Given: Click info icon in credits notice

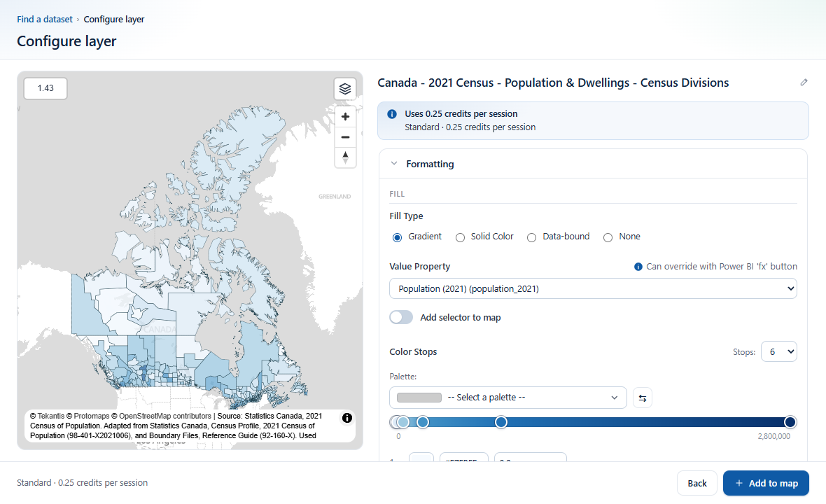Looking at the screenshot, I should [x=392, y=114].
